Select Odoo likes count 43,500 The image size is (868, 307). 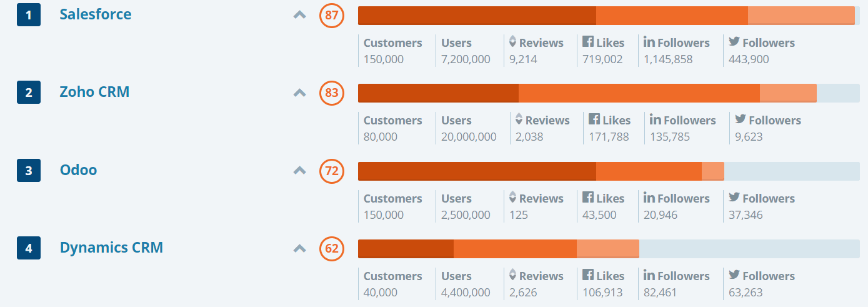click(599, 215)
